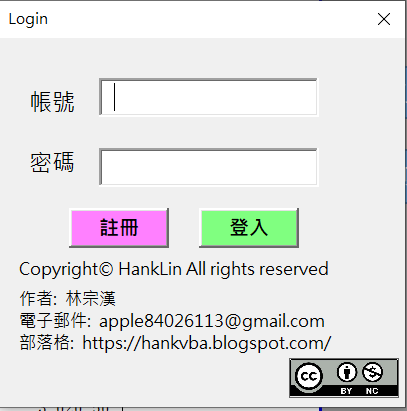This screenshot has width=407, height=411.
Task: Click the 帳號 account input field
Action: 208,97
